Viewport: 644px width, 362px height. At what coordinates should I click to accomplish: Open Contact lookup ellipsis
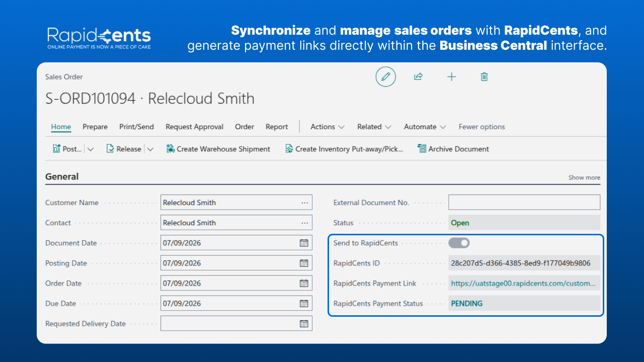click(304, 223)
